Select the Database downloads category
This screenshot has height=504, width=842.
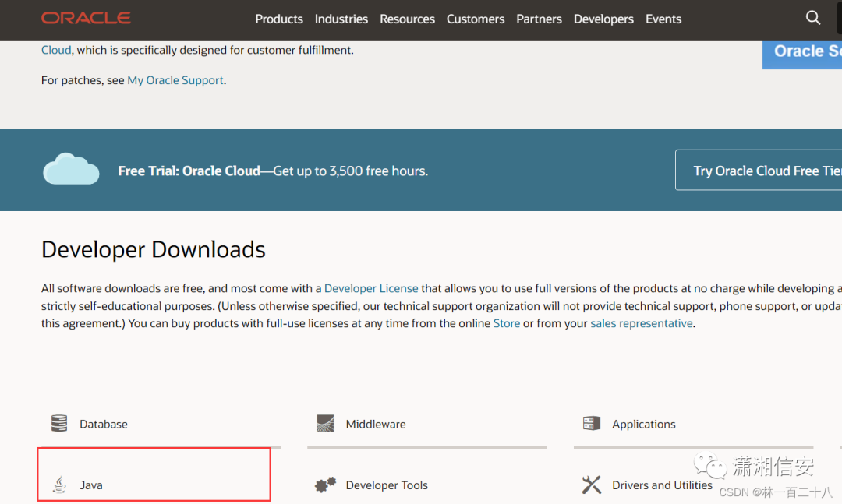(103, 424)
